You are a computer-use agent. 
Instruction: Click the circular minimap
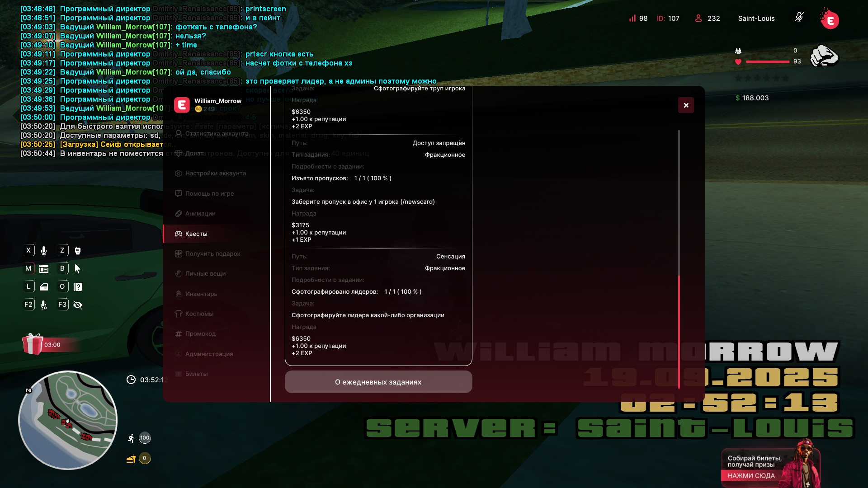[68, 420]
